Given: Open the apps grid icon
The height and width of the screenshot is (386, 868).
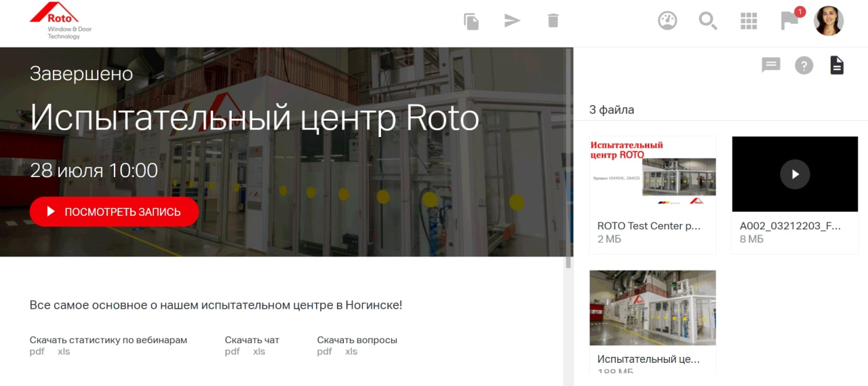Looking at the screenshot, I should tap(749, 21).
